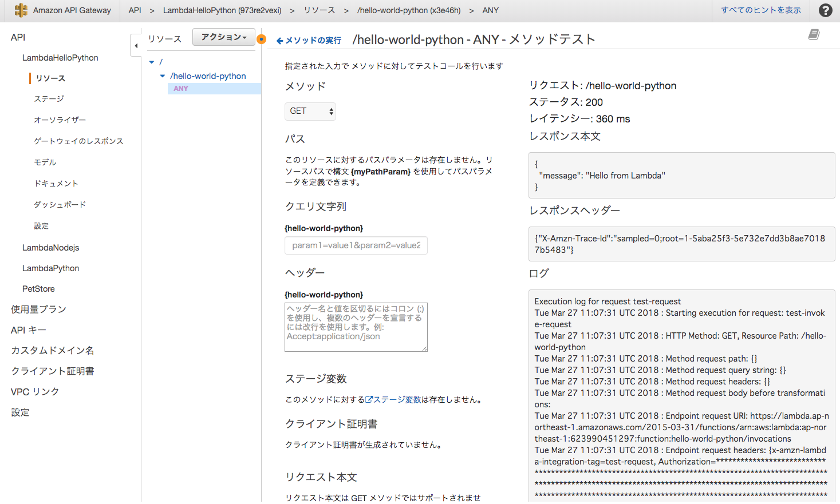Focus the query string input field
The width and height of the screenshot is (840, 504).
(x=356, y=245)
